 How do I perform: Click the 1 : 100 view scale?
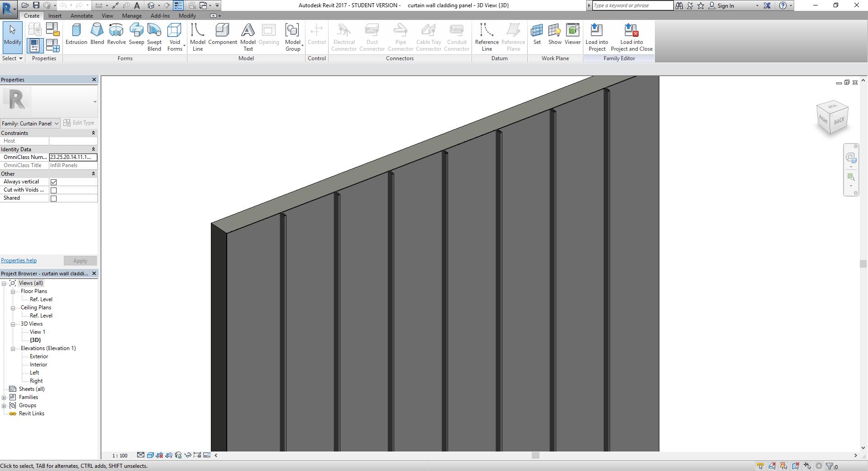(x=120, y=456)
